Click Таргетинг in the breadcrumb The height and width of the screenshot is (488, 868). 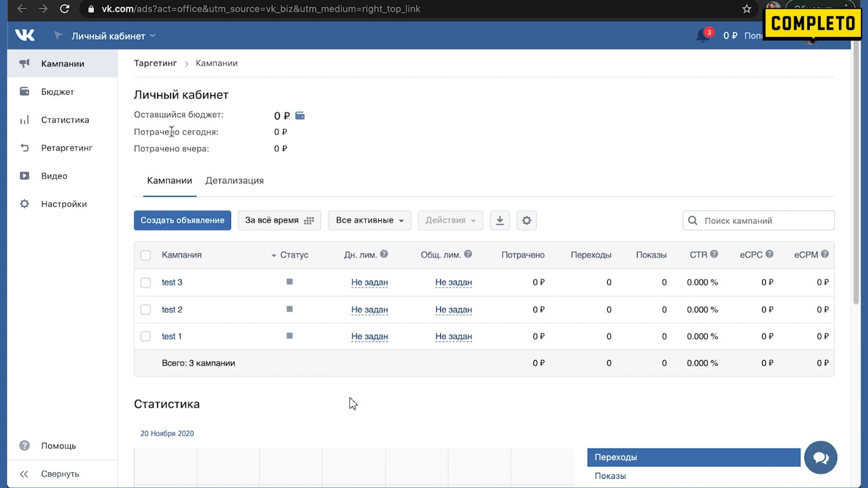[x=155, y=63]
